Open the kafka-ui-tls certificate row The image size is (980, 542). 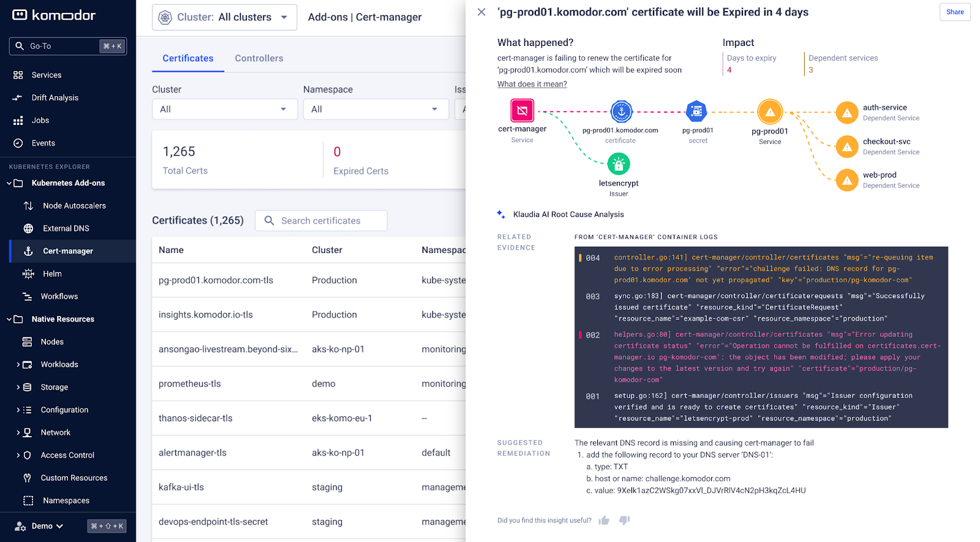(x=309, y=487)
